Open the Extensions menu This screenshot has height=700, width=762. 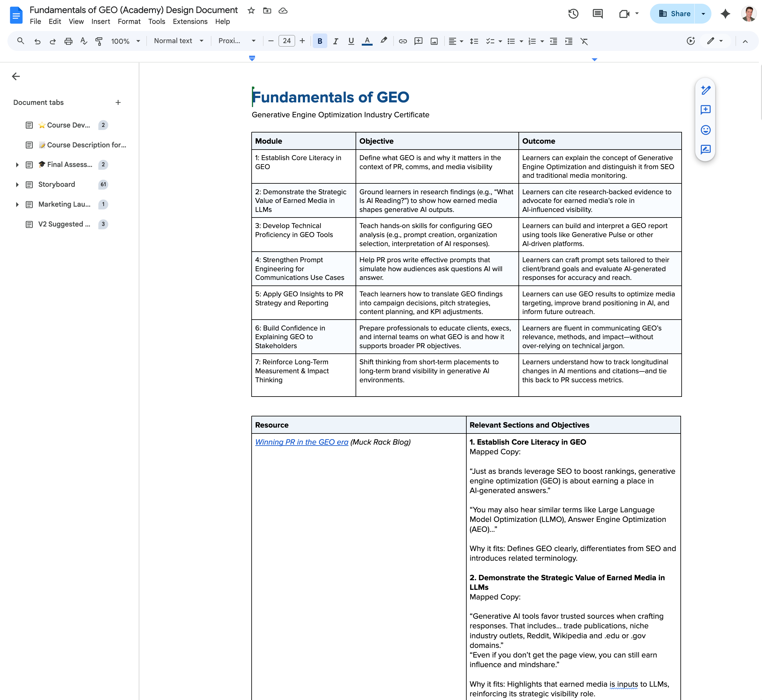coord(190,22)
